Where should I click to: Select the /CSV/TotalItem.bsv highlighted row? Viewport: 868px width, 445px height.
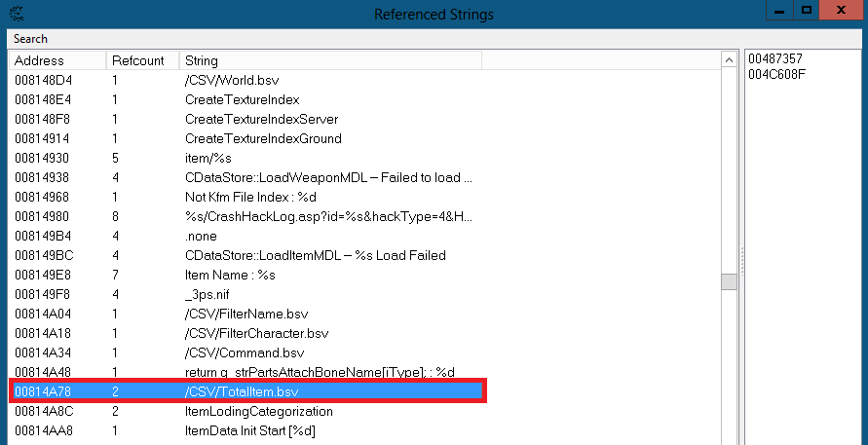pyautogui.click(x=247, y=391)
